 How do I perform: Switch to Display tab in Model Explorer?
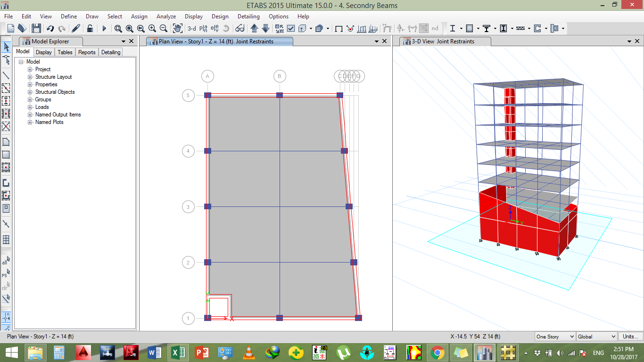tap(44, 52)
